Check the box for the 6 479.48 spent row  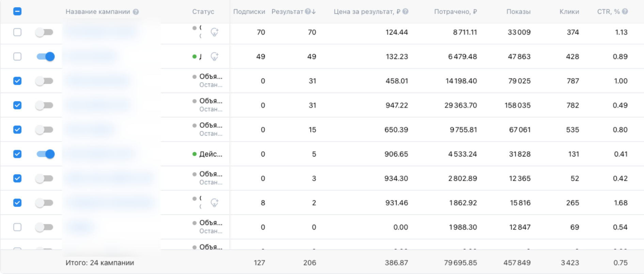point(17,56)
